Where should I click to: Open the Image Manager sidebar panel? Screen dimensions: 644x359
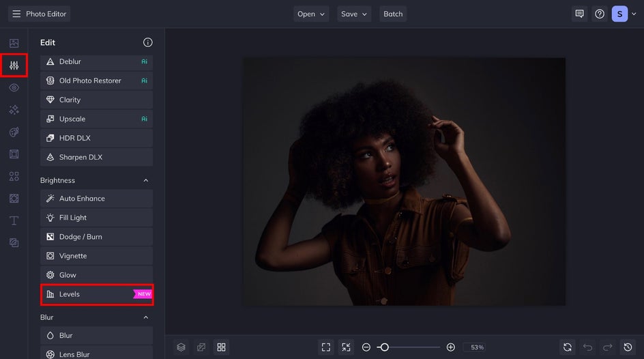click(x=14, y=43)
